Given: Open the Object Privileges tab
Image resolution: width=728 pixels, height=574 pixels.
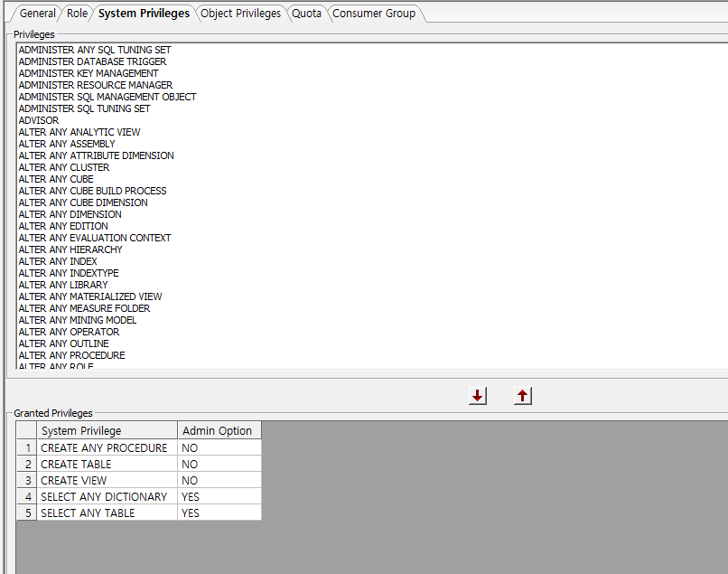Looking at the screenshot, I should [240, 14].
